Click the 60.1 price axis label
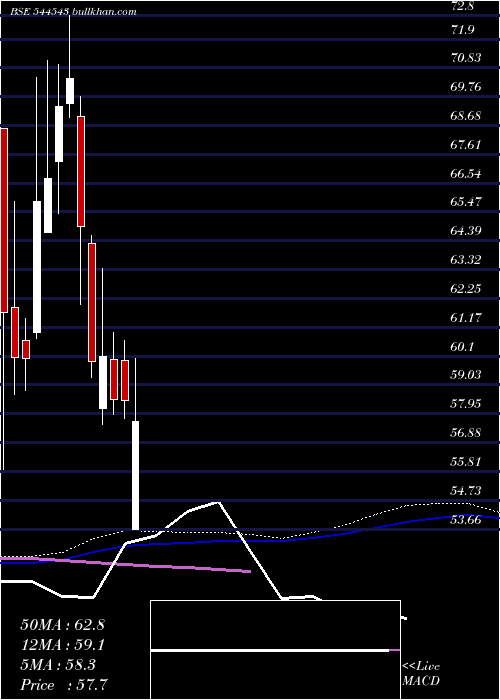Image resolution: width=500 pixels, height=700 pixels. point(463,346)
